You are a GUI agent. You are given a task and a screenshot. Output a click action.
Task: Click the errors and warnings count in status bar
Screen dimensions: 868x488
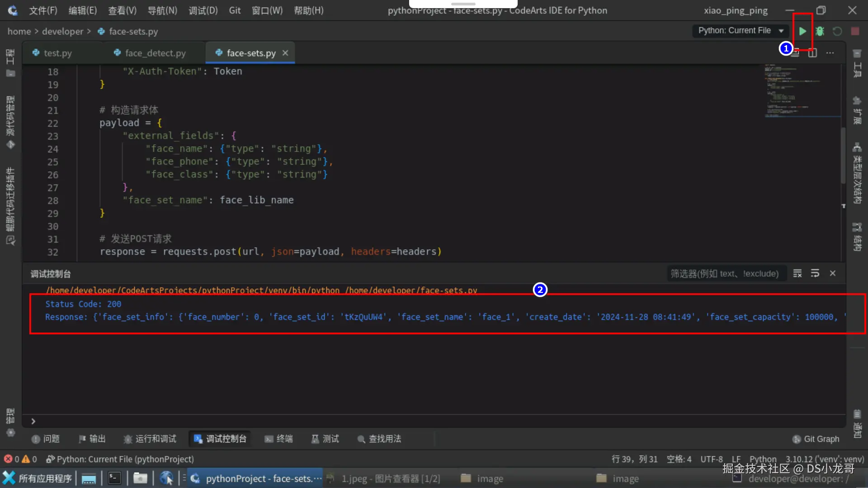pyautogui.click(x=20, y=459)
